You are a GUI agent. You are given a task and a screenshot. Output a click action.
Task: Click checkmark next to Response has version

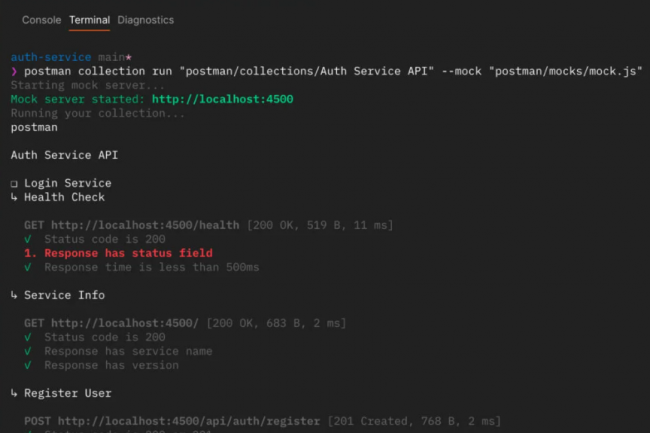(x=28, y=366)
